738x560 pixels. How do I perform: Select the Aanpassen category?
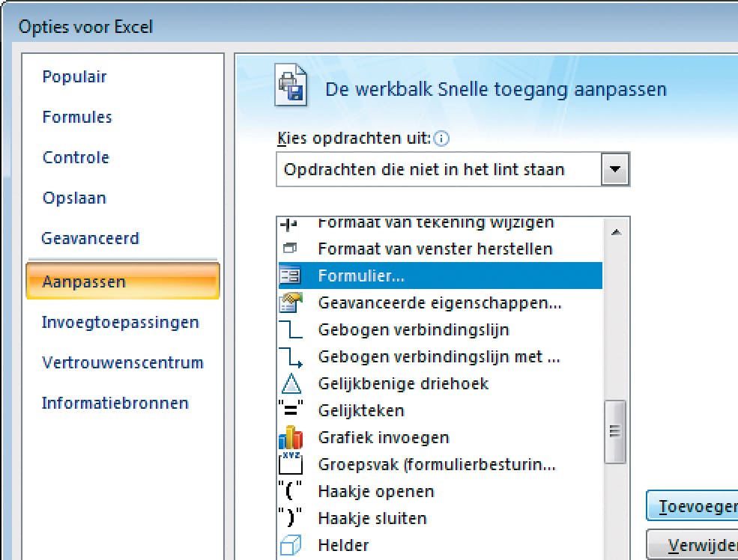point(123,281)
